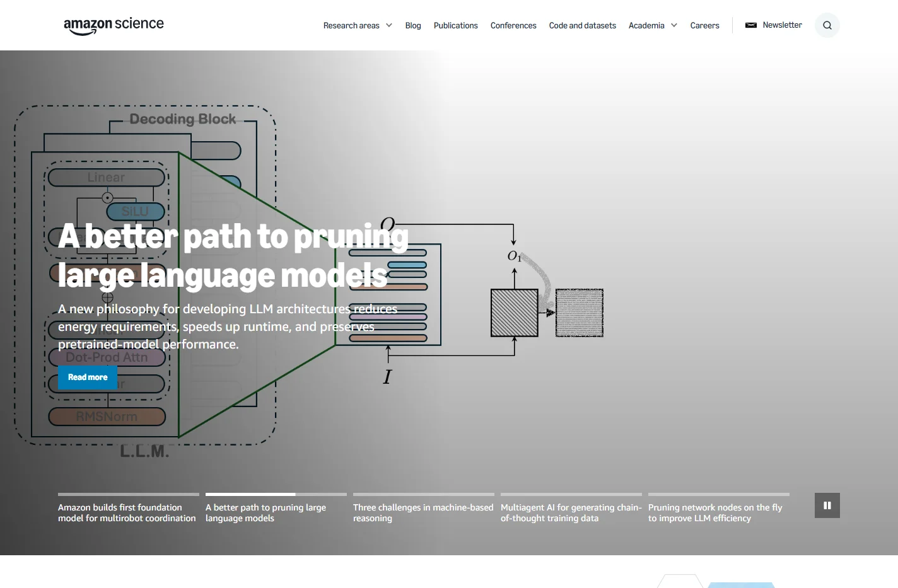Viewport: 898px width, 588px height.
Task: Click the Newsletter envelope icon
Action: [x=750, y=25]
